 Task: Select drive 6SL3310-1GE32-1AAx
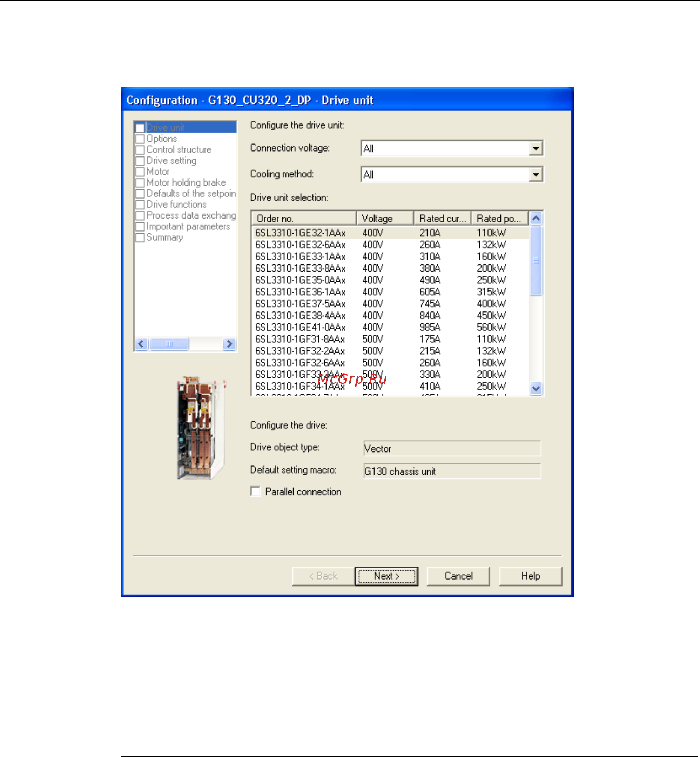(391, 233)
